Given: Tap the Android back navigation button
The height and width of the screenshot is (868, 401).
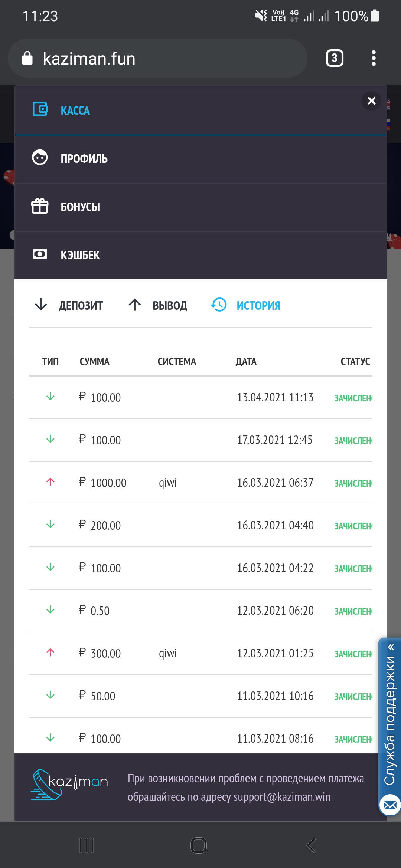Looking at the screenshot, I should [x=311, y=845].
